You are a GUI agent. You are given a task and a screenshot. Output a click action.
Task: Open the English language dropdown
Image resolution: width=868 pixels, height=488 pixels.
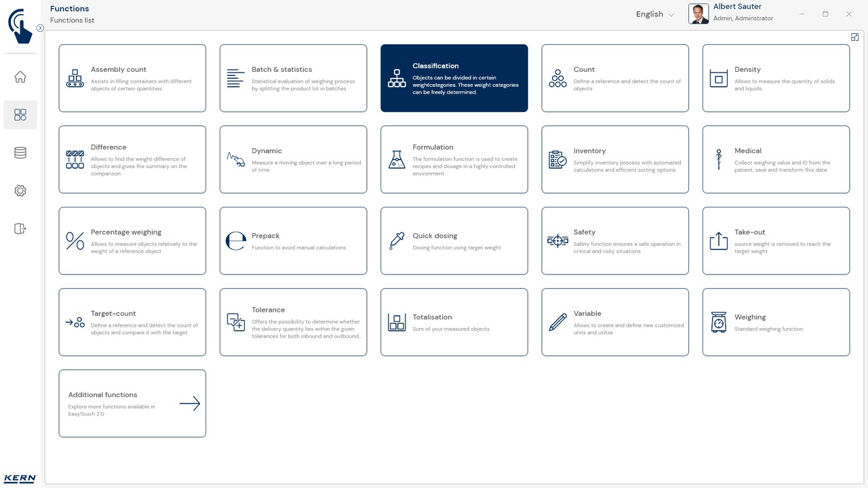click(x=654, y=14)
